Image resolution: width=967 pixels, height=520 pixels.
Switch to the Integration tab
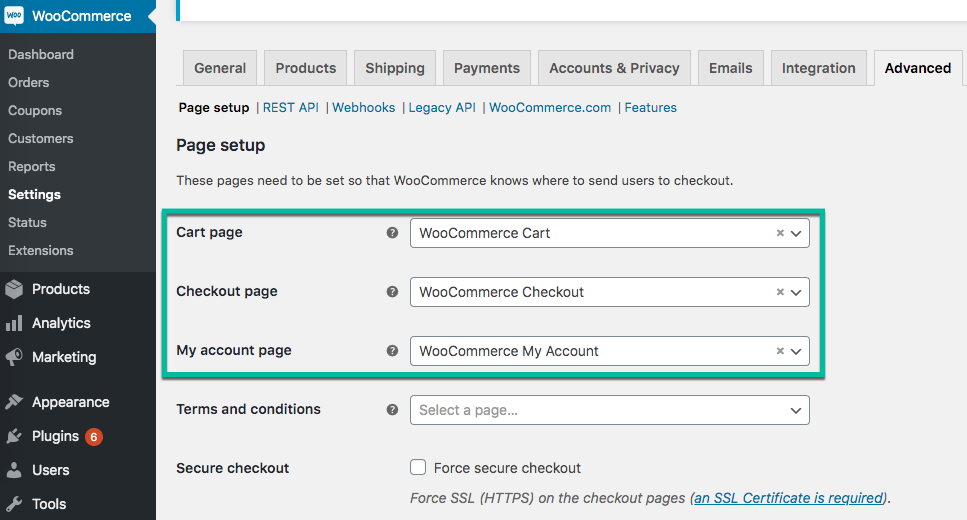click(818, 68)
